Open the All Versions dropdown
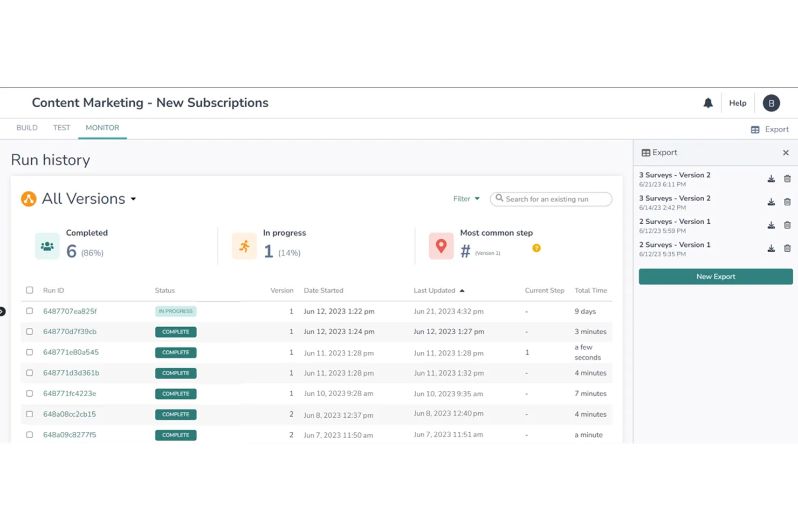The image size is (798, 532). 133,198
